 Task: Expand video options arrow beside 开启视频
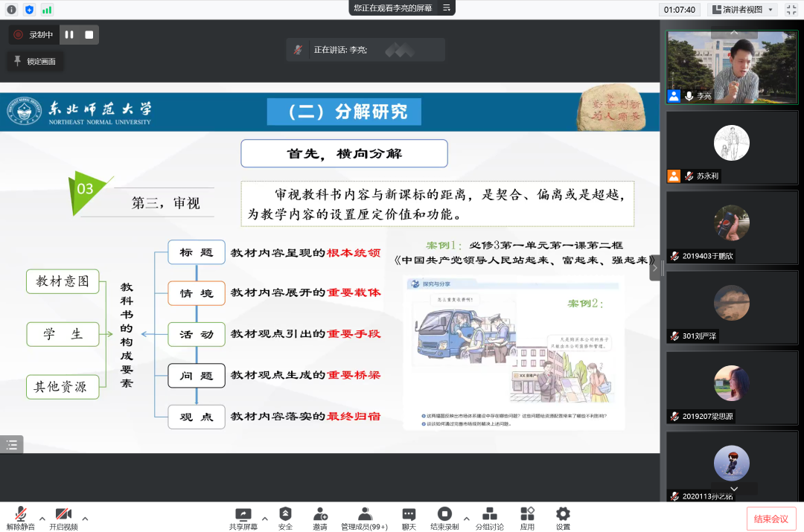tap(85, 518)
